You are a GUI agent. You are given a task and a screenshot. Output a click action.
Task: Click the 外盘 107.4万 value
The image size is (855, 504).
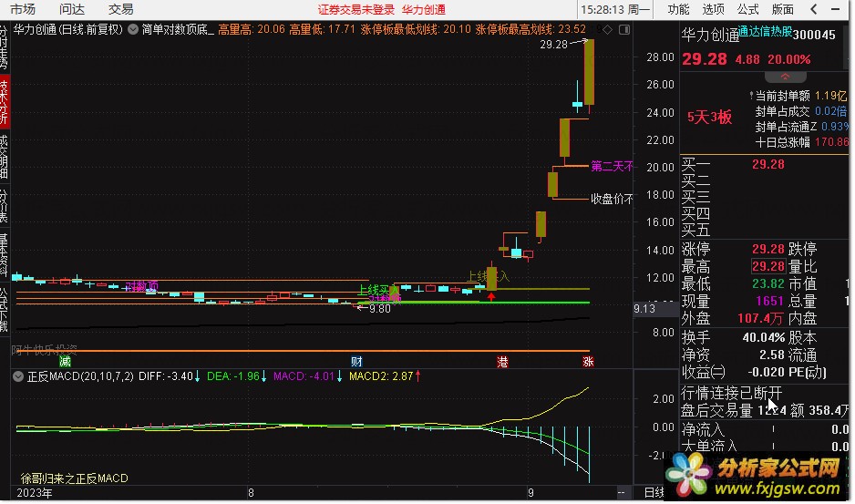[x=760, y=318]
